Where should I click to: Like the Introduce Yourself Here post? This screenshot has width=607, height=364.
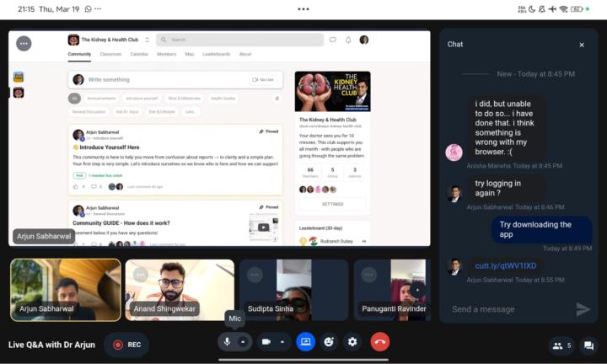tap(76, 186)
